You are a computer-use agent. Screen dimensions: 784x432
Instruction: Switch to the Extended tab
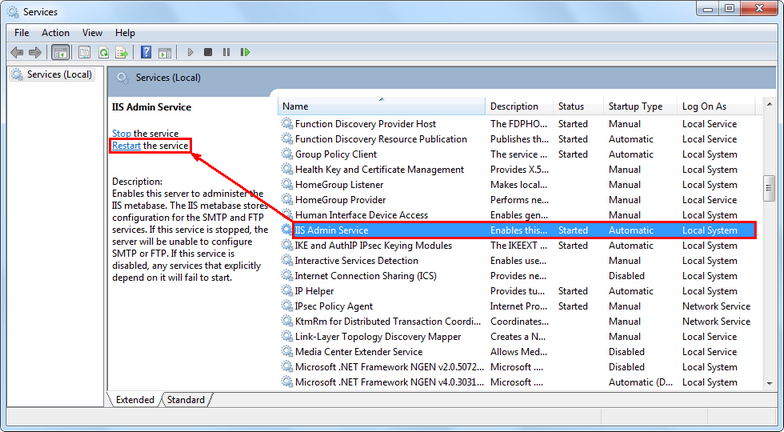(x=135, y=400)
